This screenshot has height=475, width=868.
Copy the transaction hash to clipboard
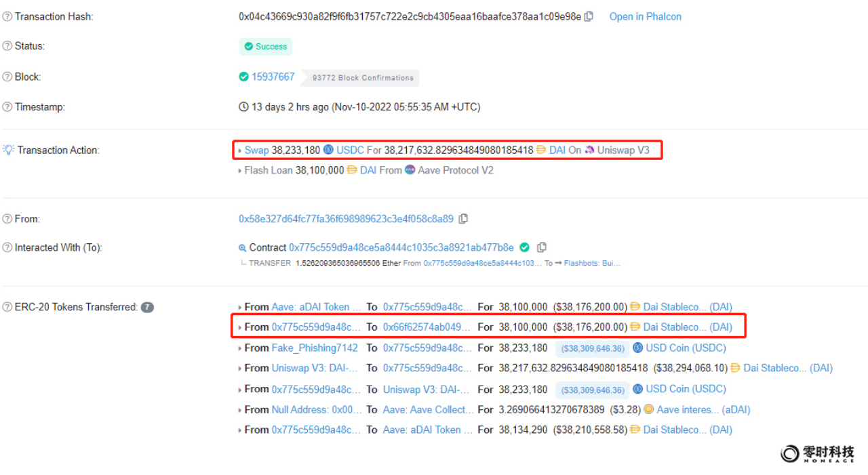(x=589, y=16)
